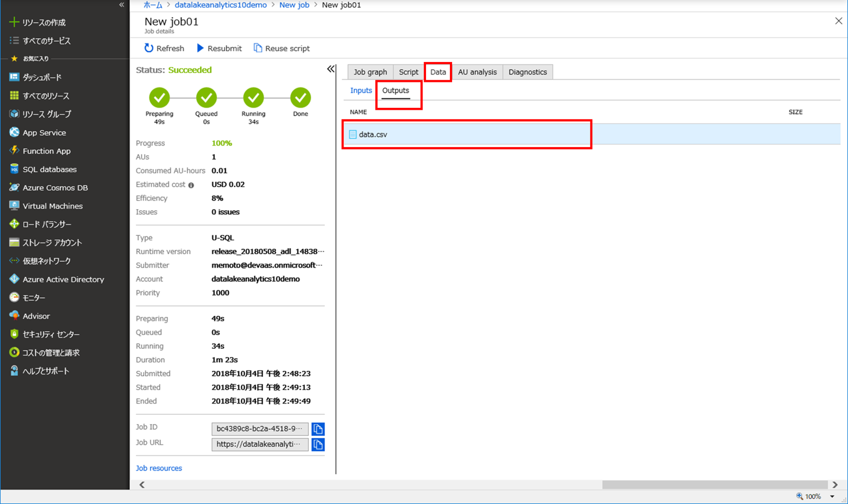Open the AU analysis tab

tap(477, 72)
